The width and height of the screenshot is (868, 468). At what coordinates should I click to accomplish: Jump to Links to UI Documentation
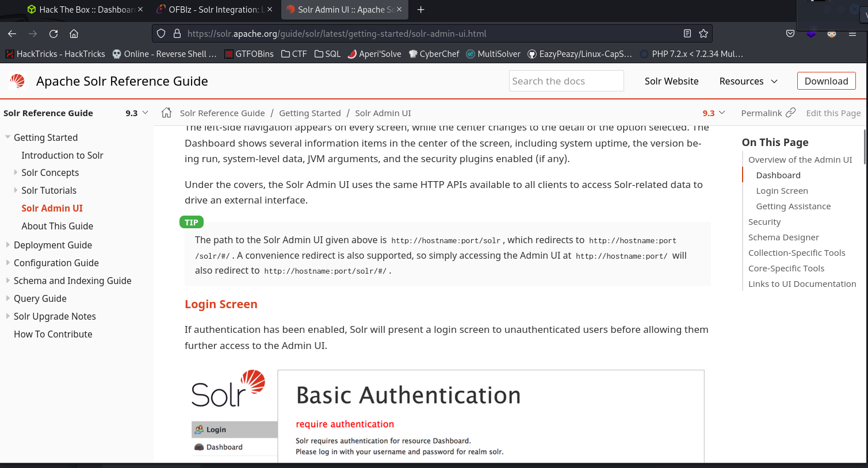coord(802,284)
